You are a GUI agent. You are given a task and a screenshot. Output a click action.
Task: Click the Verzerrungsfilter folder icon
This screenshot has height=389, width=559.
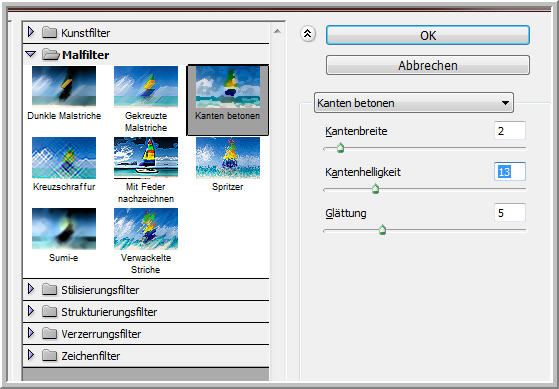(x=49, y=334)
